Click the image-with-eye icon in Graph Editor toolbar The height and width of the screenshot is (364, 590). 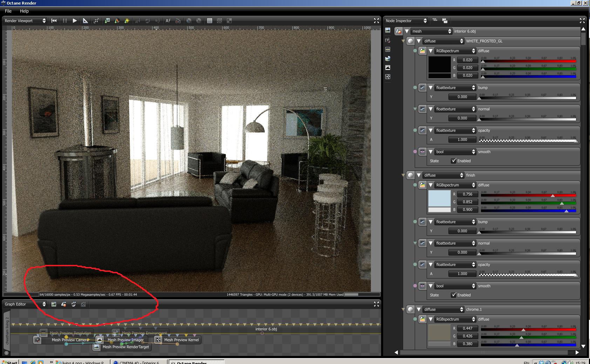54,304
